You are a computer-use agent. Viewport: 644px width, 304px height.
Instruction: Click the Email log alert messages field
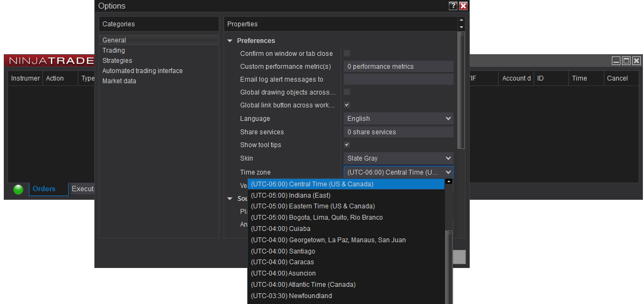pyautogui.click(x=398, y=79)
